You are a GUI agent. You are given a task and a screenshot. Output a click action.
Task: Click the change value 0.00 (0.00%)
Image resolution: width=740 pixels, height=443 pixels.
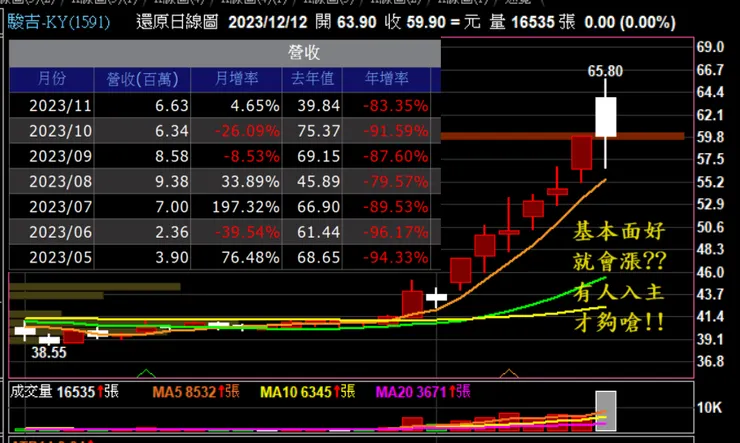pos(630,22)
